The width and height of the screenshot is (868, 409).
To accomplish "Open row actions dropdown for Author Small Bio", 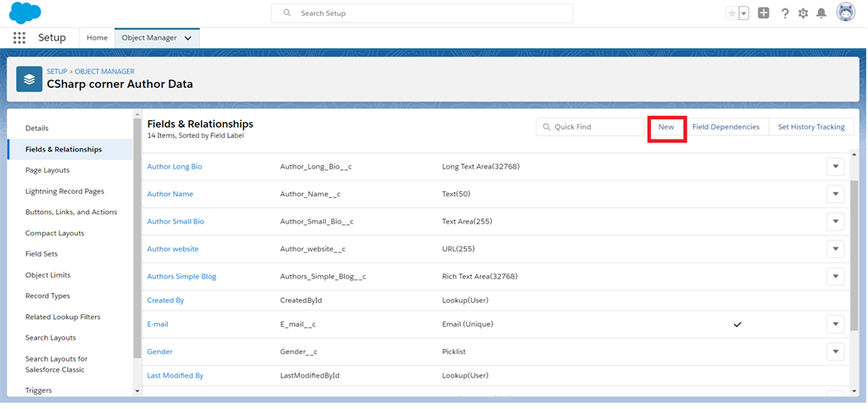I will coord(835,222).
